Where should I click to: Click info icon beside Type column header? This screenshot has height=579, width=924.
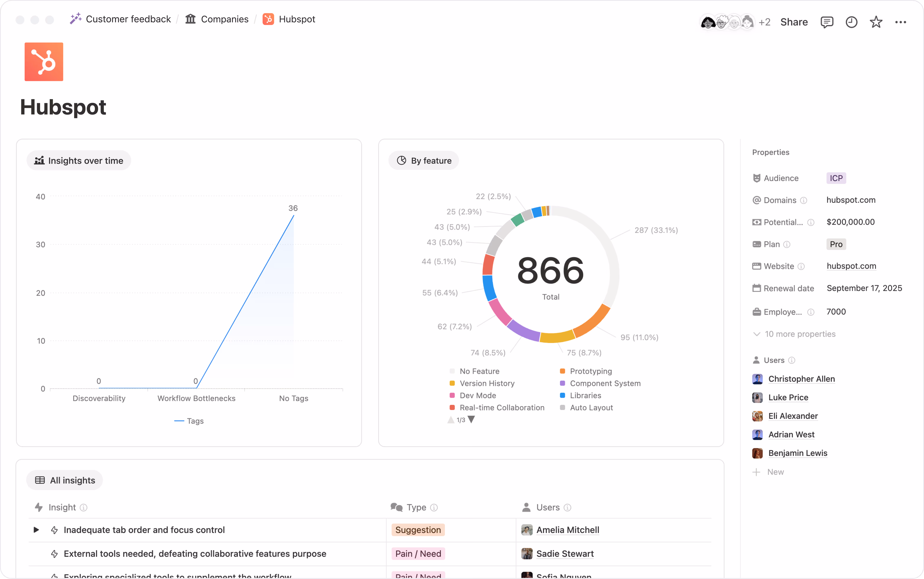tap(434, 507)
